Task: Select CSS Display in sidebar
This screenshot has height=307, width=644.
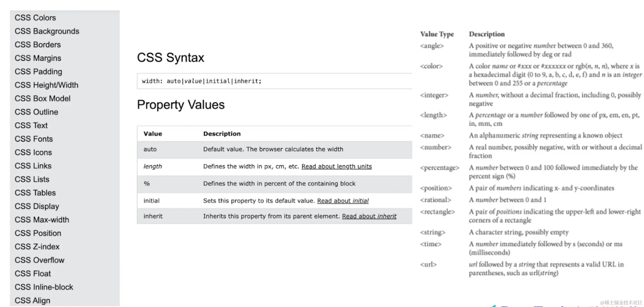Action: point(37,206)
